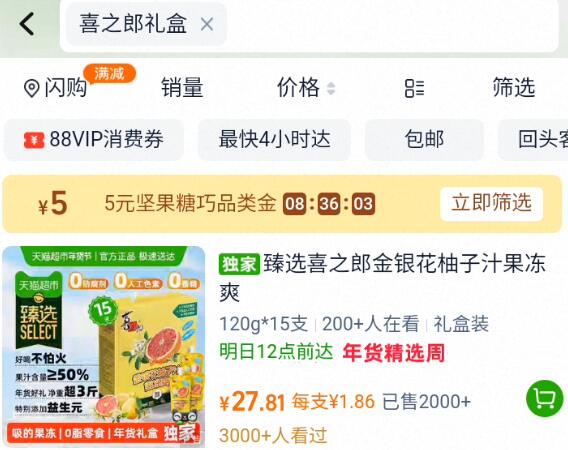Tap the 满减 promo badge
568x450 pixels.
coord(110,74)
